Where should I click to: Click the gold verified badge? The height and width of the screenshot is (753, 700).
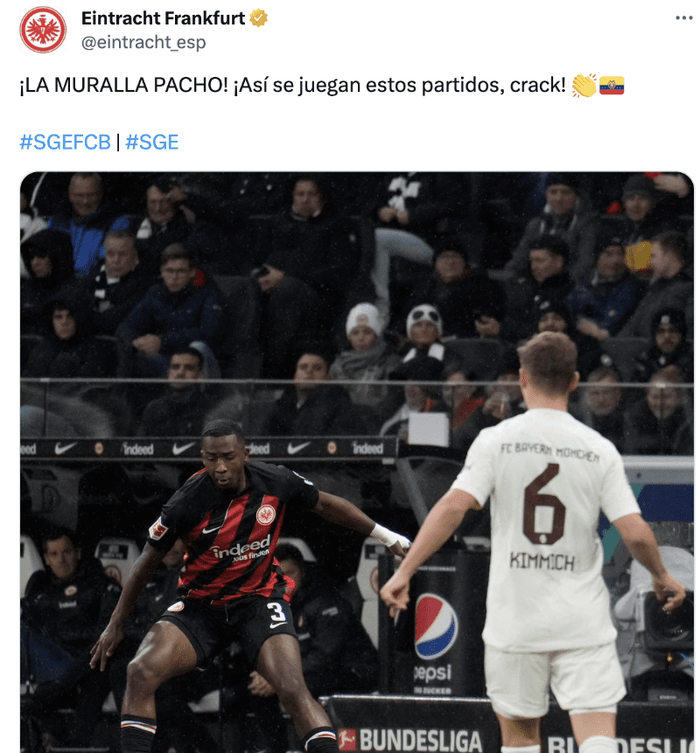pos(258,18)
